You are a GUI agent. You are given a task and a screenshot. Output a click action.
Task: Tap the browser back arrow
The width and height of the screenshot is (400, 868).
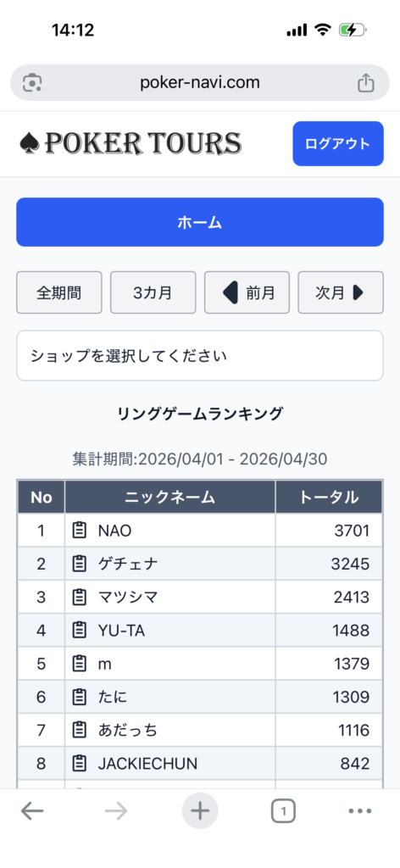32,811
